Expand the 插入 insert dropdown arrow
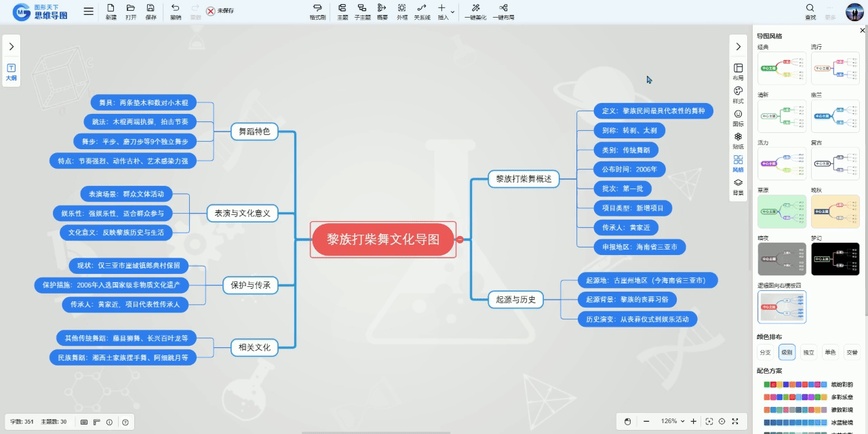The height and width of the screenshot is (434, 868). pyautogui.click(x=453, y=12)
